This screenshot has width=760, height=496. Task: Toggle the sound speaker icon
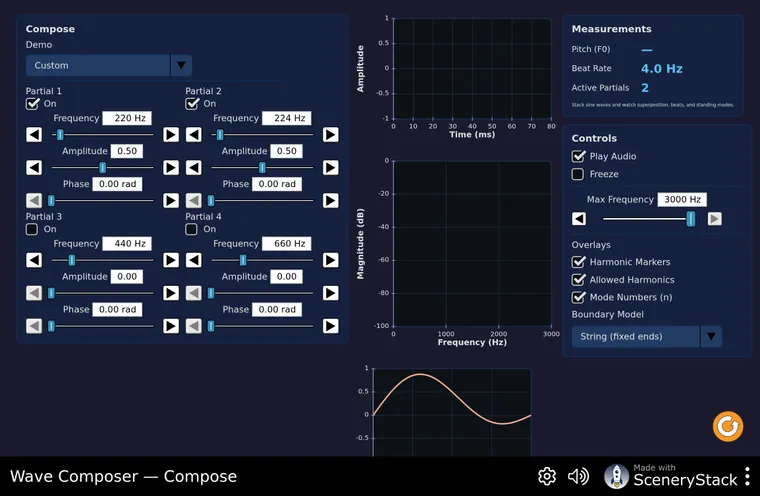coord(578,477)
